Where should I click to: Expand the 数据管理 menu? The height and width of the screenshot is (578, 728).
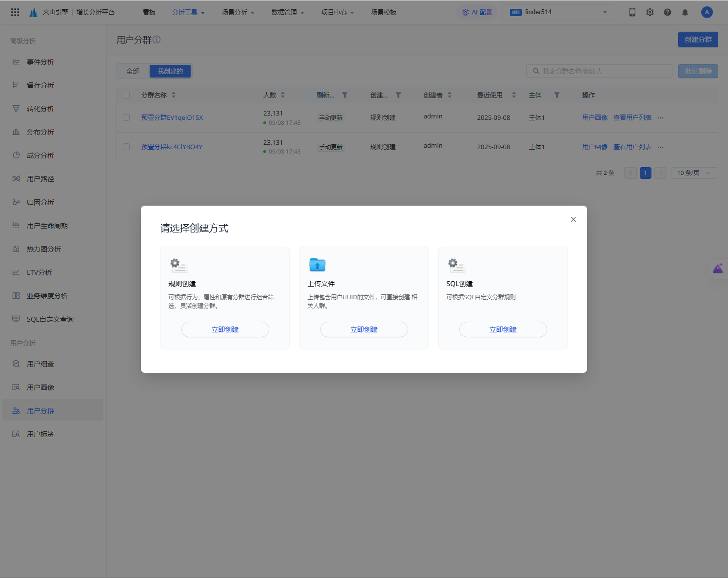pos(288,12)
